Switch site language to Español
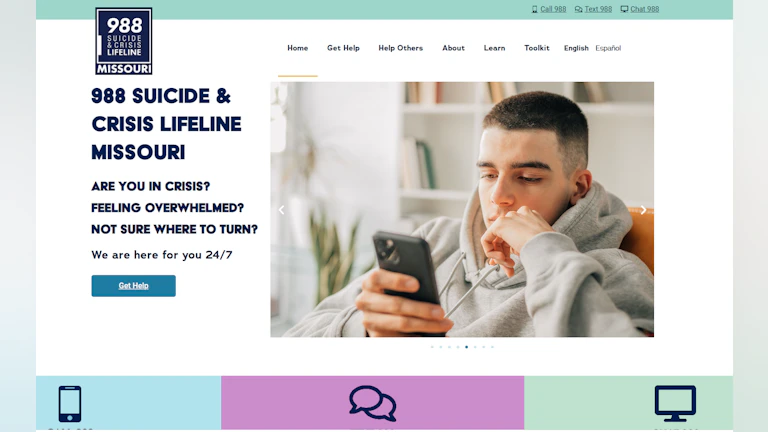The height and width of the screenshot is (432, 768). 608,48
